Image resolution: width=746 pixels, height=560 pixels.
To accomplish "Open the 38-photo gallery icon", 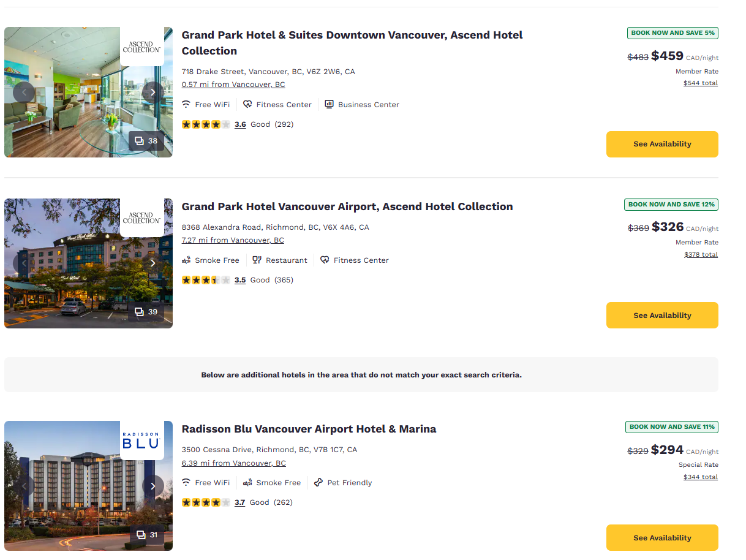I will point(146,141).
